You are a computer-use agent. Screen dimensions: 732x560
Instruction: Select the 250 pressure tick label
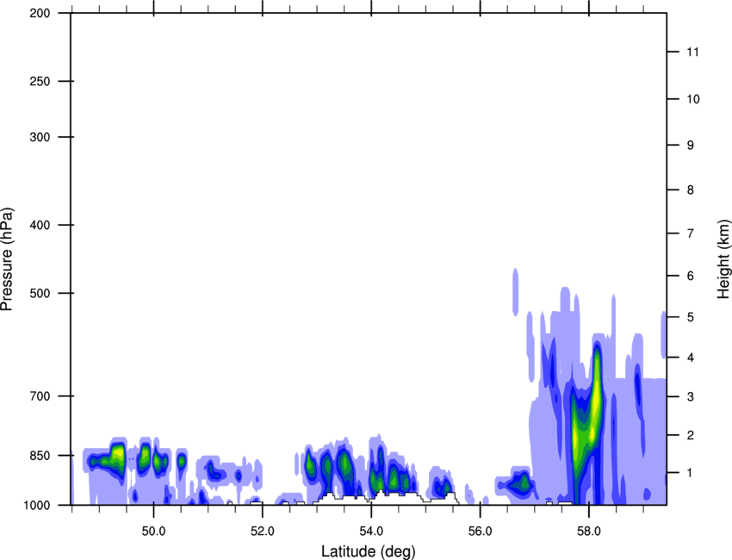pyautogui.click(x=40, y=81)
